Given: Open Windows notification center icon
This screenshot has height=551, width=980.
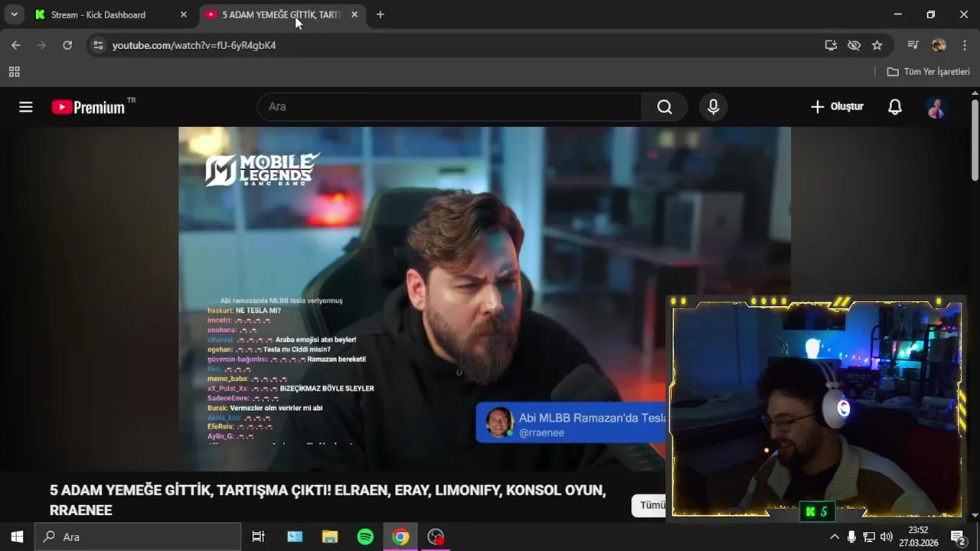Looking at the screenshot, I should [x=957, y=536].
